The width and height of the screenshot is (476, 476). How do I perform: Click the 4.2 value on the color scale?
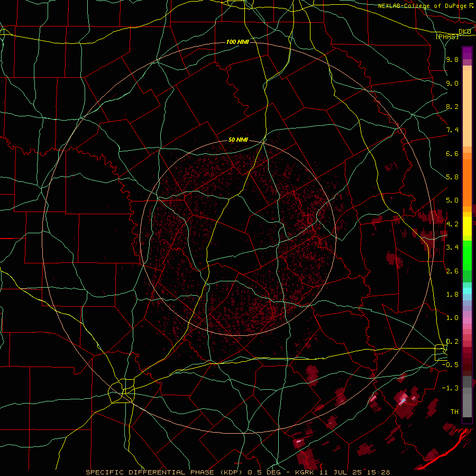[452, 224]
